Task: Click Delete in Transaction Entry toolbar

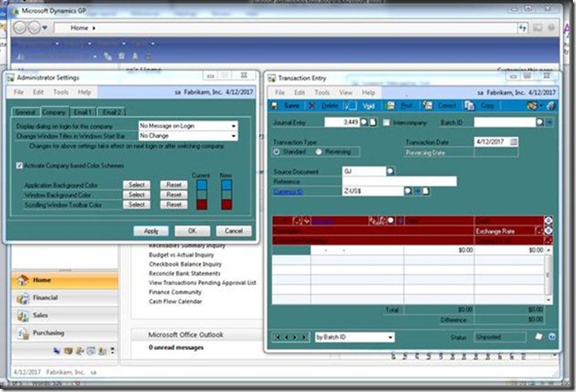Action: 323,106
